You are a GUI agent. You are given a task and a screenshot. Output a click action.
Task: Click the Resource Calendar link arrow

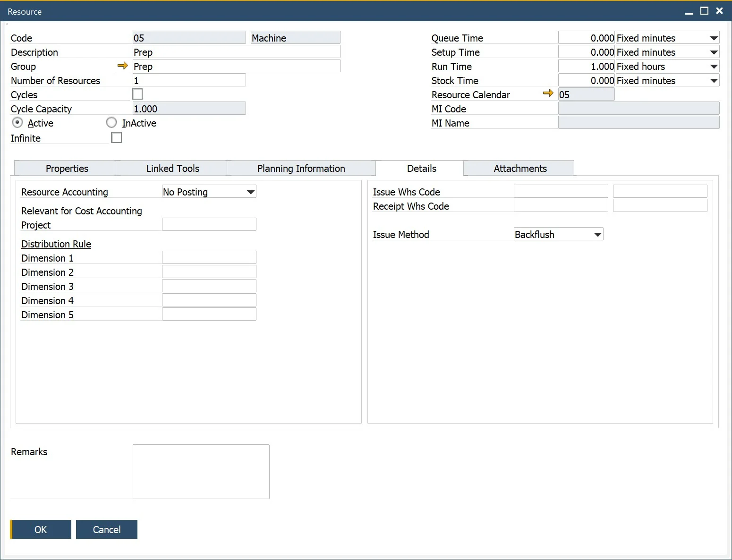coord(548,93)
